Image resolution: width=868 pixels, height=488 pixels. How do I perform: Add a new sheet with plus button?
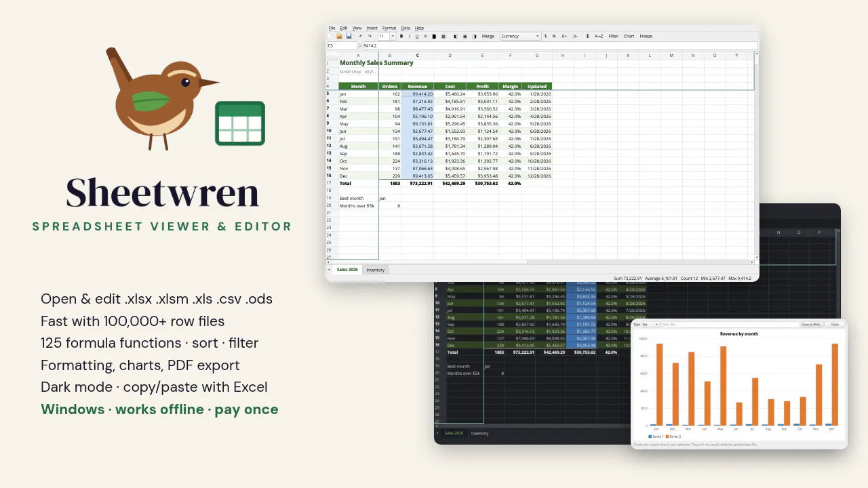(x=330, y=270)
